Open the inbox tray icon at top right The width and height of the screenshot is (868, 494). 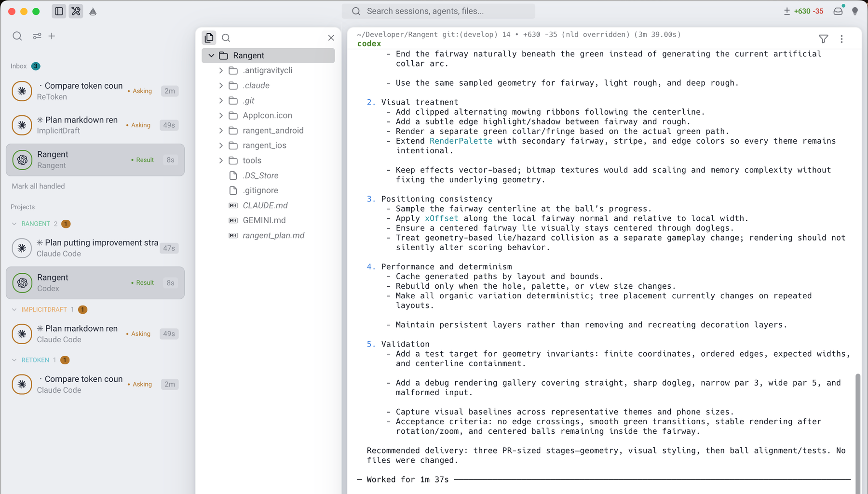point(838,11)
